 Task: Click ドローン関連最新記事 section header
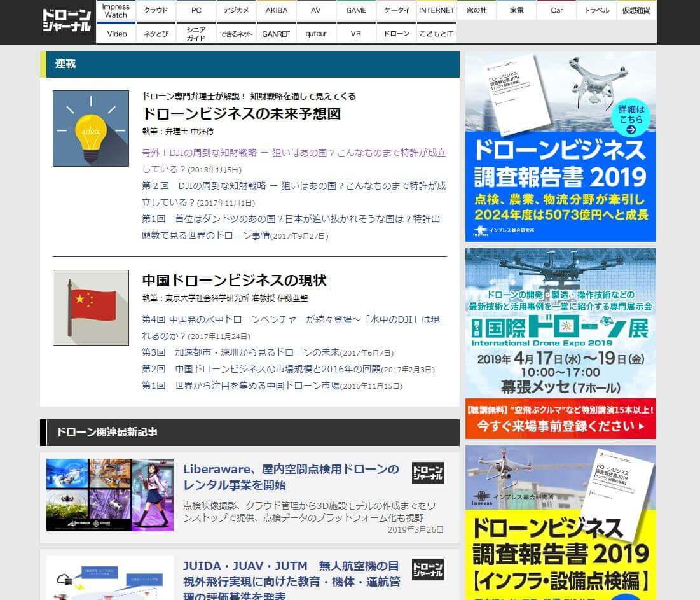pyautogui.click(x=250, y=433)
